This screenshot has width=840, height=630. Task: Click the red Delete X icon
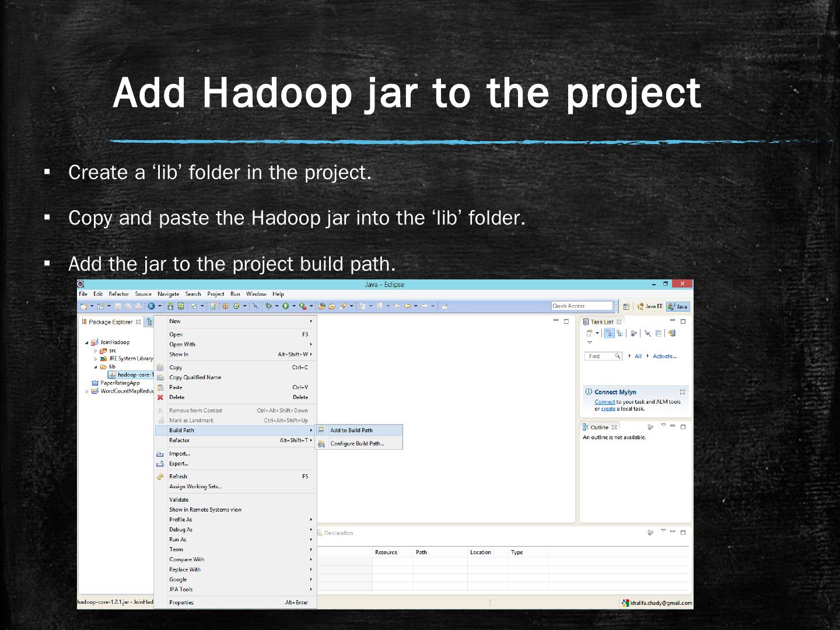160,397
